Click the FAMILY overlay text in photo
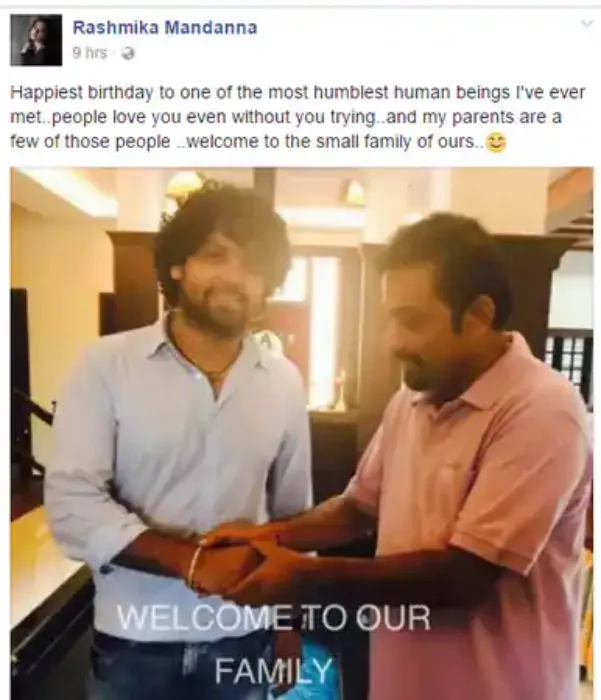Screen dimensions: 601x700 coord(273,671)
